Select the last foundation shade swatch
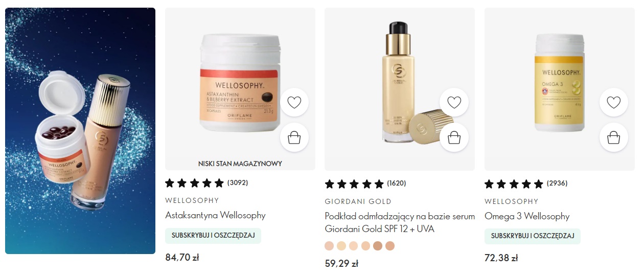The height and width of the screenshot is (275, 644). pyautogui.click(x=390, y=246)
